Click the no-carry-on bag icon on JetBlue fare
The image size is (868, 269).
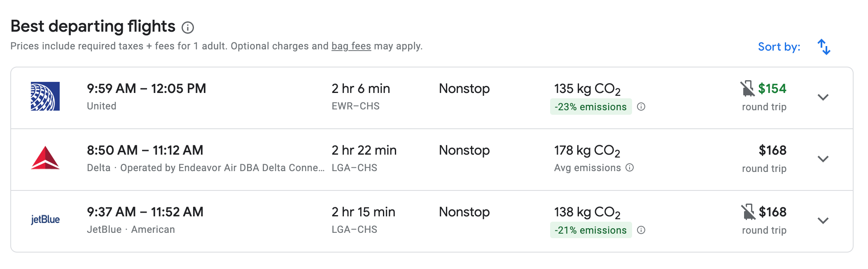tap(748, 212)
